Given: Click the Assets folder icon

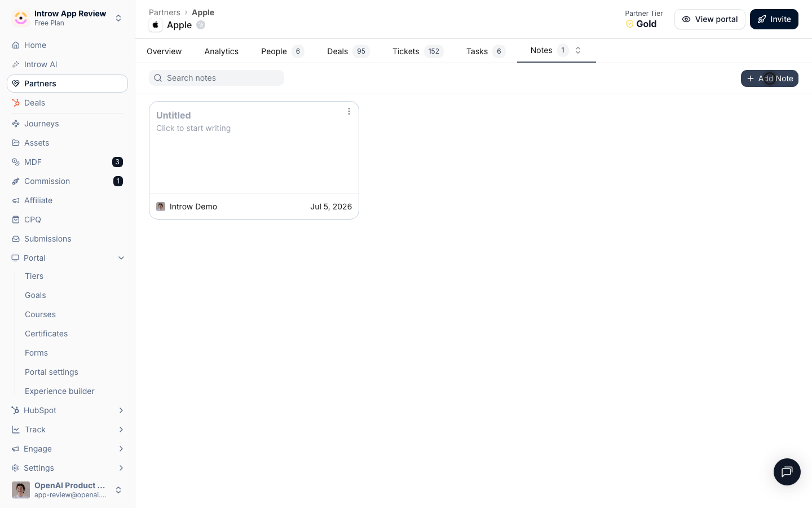Looking at the screenshot, I should (x=16, y=143).
